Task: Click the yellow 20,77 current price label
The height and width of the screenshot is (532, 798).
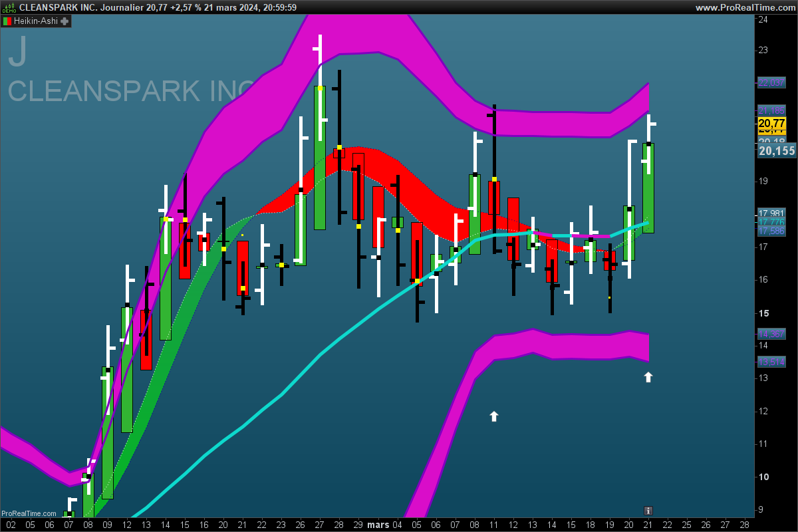Action: click(772, 124)
